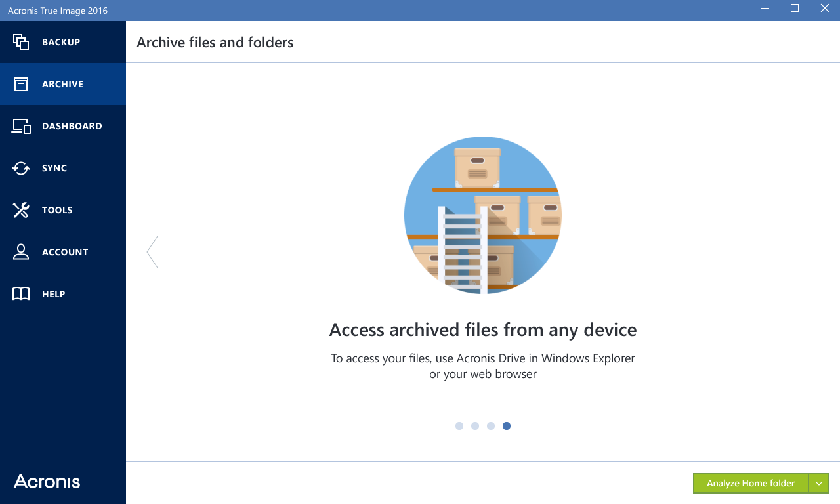The image size is (840, 504).
Task: Click the active fourth carousel dot
Action: (x=507, y=426)
